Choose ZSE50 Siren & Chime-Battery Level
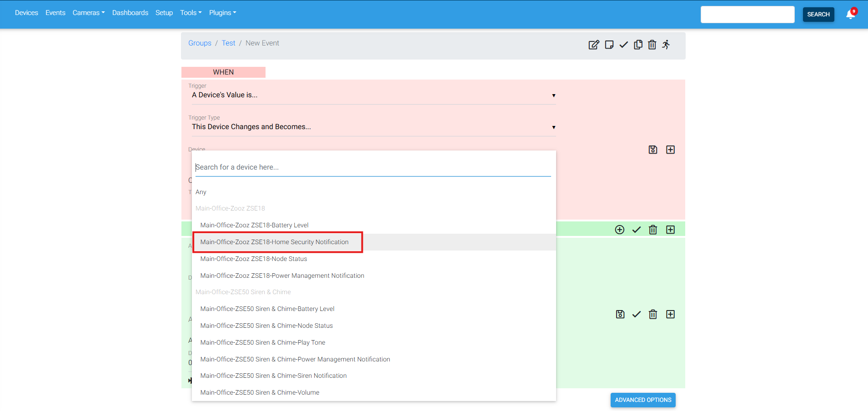The height and width of the screenshot is (411, 868). pos(374,309)
